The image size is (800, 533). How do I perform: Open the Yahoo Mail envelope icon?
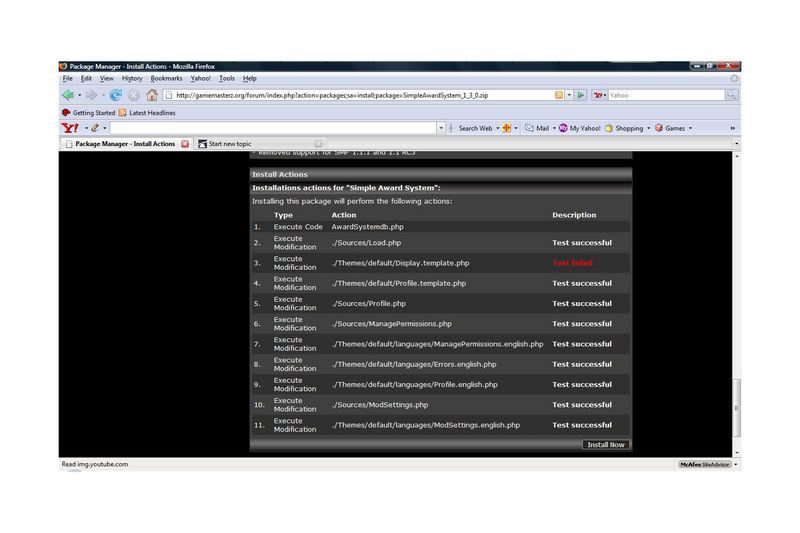pos(530,128)
